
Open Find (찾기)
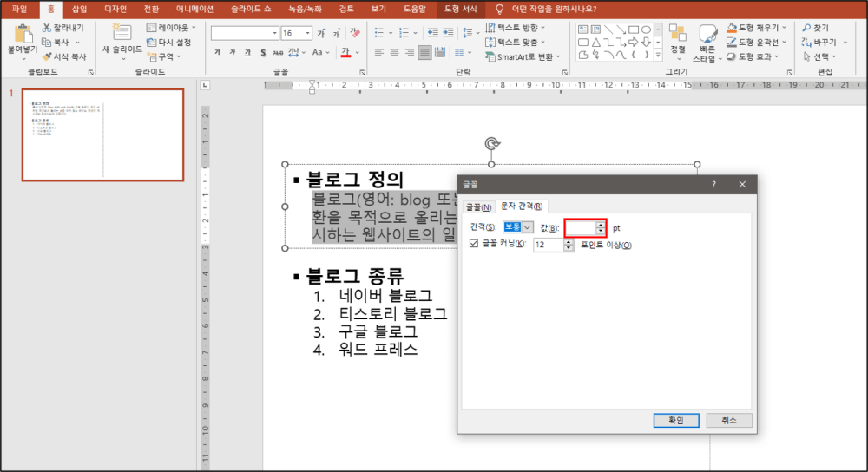click(815, 28)
